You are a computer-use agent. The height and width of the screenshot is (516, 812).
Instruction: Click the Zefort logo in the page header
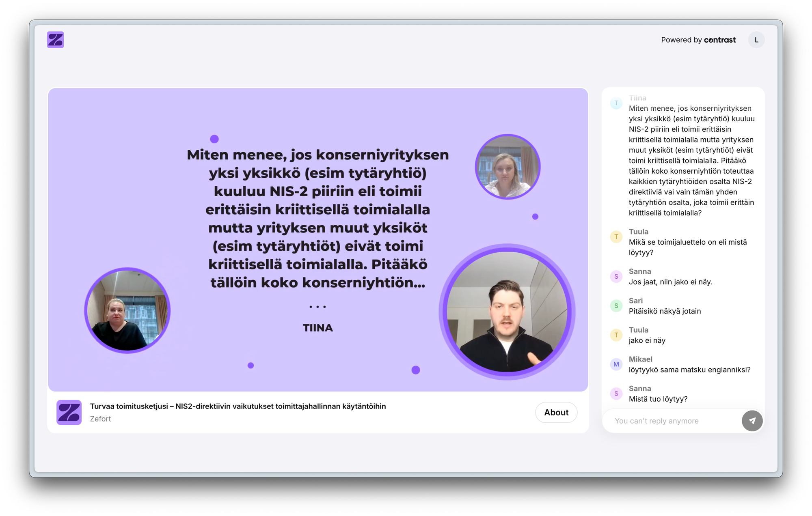click(55, 40)
